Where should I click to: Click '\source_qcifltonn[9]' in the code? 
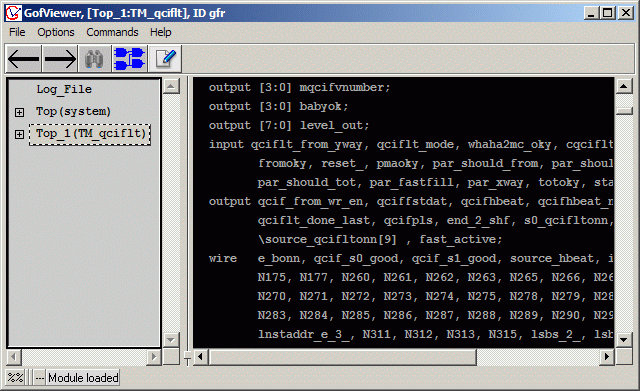[x=327, y=240]
